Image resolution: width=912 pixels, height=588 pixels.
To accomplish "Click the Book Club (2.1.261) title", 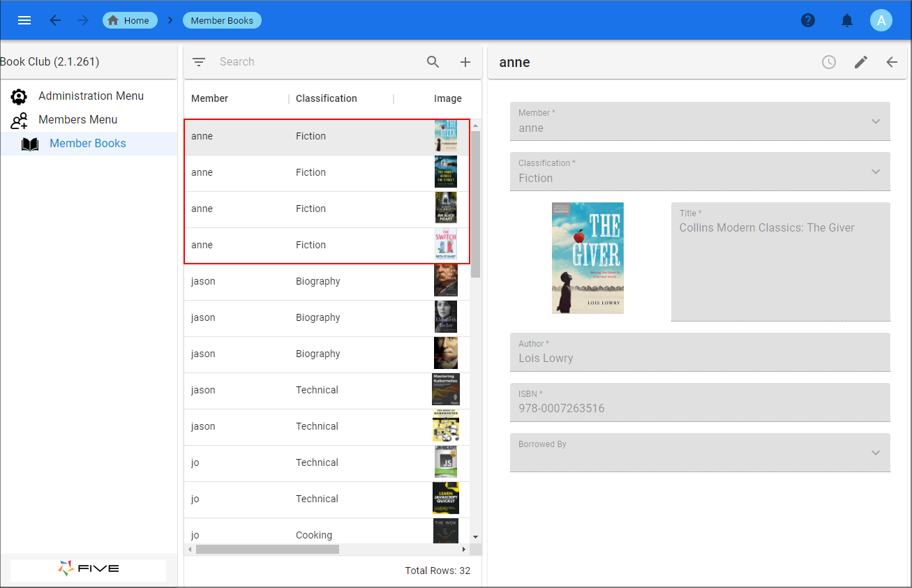I will coord(50,62).
